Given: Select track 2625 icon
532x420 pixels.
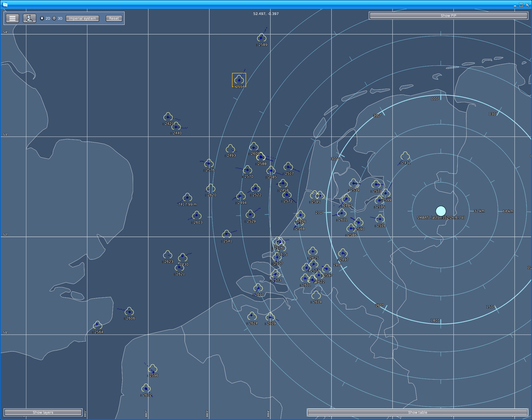Looking at the screenshot, I should tap(313, 251).
